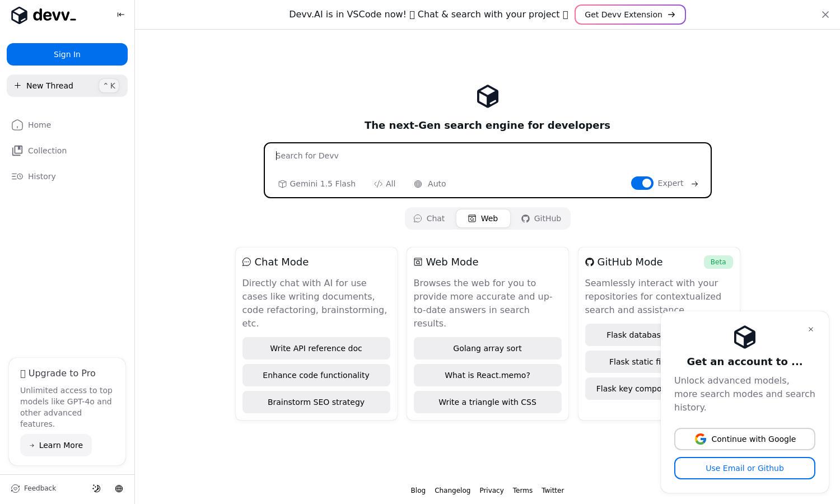Image resolution: width=840 pixels, height=504 pixels.
Task: Switch to the Chat mode tab
Action: point(430,218)
